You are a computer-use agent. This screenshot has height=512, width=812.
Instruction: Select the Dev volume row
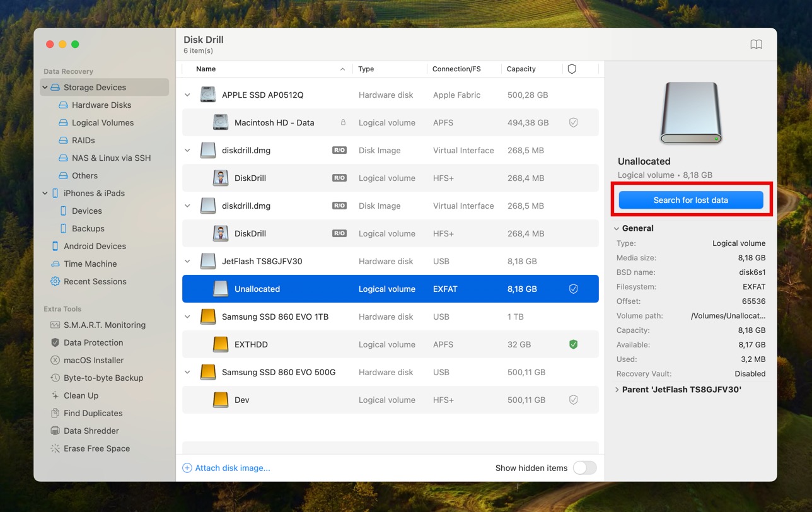click(x=390, y=400)
